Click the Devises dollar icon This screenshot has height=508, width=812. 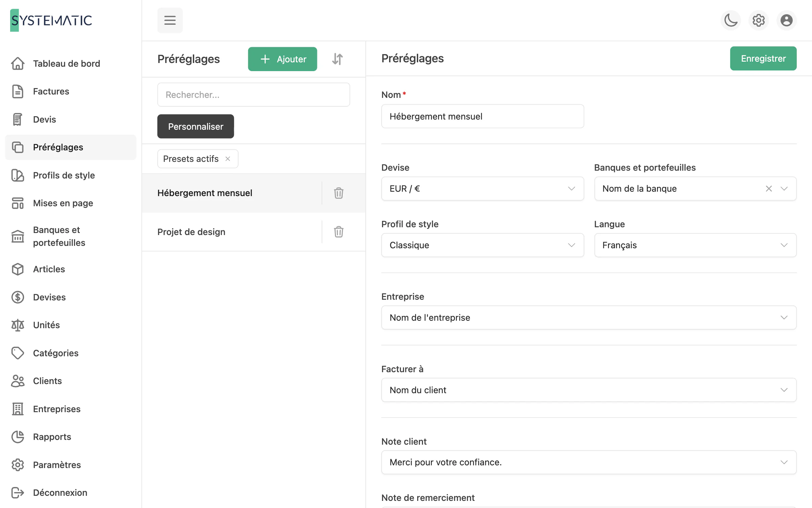(x=18, y=297)
